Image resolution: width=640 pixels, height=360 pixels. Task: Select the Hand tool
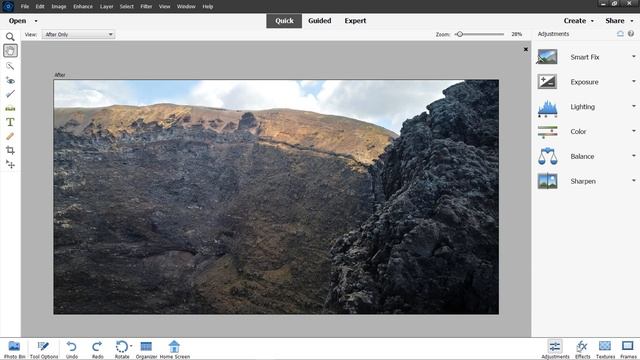tap(10, 51)
